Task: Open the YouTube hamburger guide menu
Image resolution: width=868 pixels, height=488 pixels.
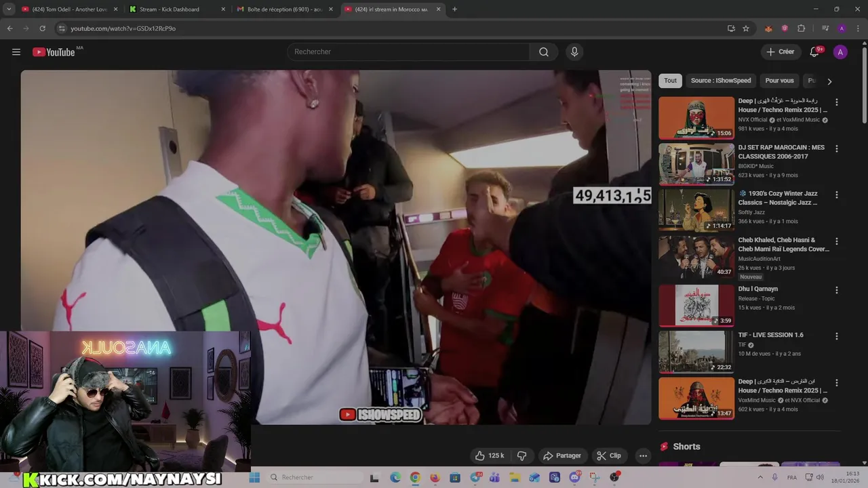Action: (x=16, y=52)
